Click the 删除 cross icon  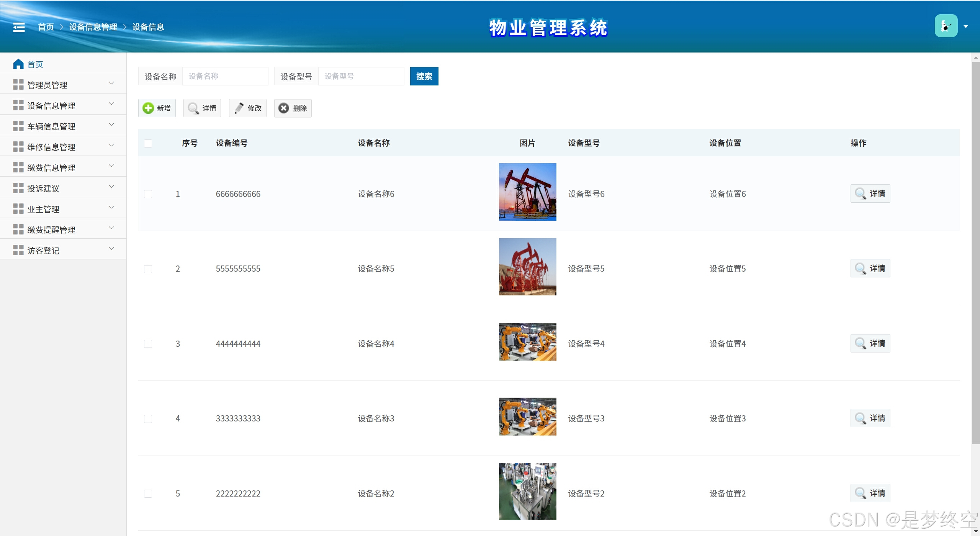click(x=284, y=108)
